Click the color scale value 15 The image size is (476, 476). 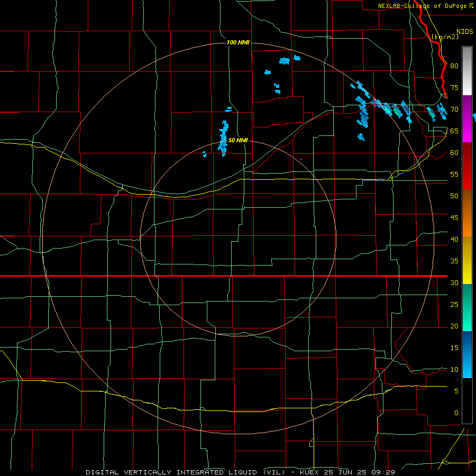[x=454, y=347]
